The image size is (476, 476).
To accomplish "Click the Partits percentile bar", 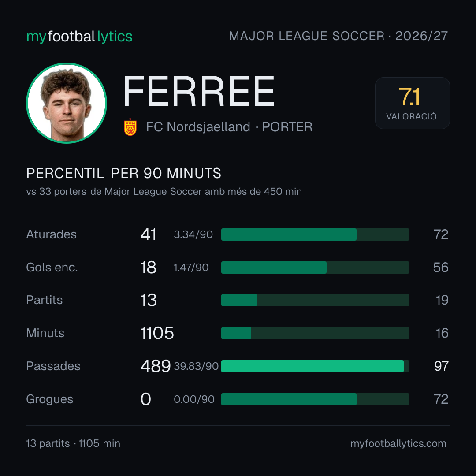I will (x=315, y=300).
